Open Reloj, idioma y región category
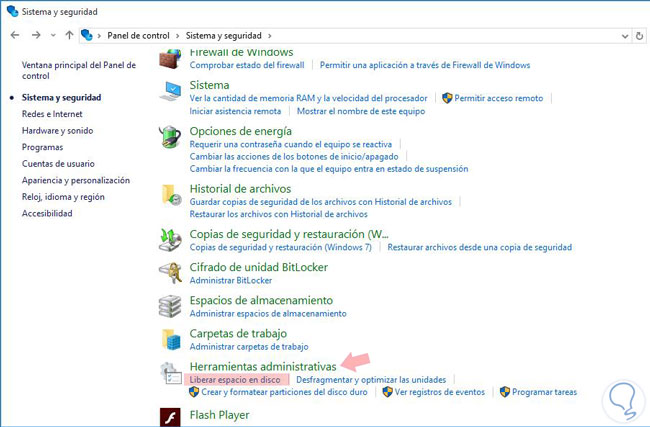Screen dimensions: 650x427 63,197
